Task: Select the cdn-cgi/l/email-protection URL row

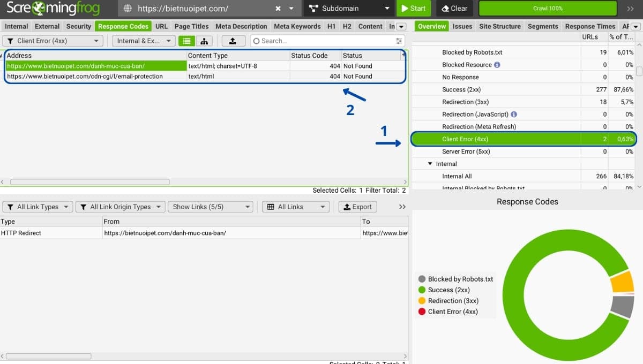Action: [x=206, y=76]
